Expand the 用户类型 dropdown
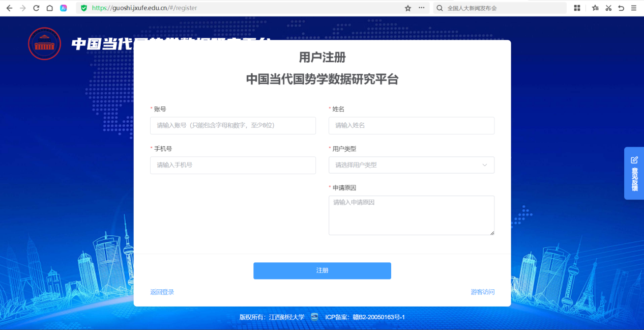The width and height of the screenshot is (644, 330). [x=411, y=165]
